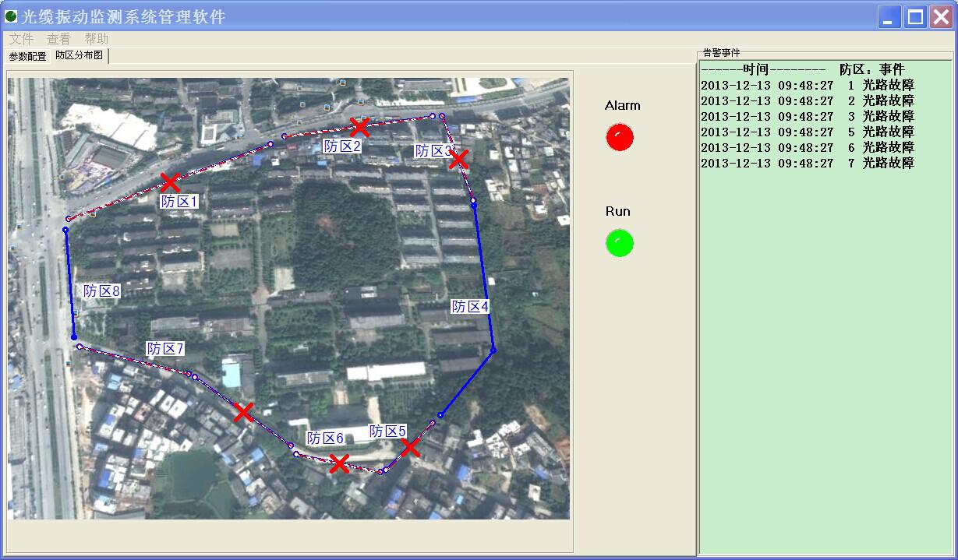Select the red X marker beside 防区3
Image resolution: width=958 pixels, height=560 pixels.
(458, 159)
